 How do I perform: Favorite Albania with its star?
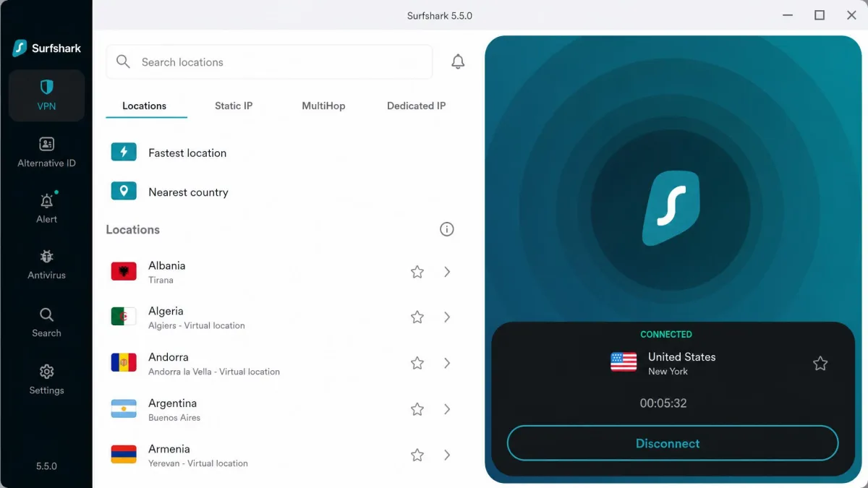coord(417,272)
